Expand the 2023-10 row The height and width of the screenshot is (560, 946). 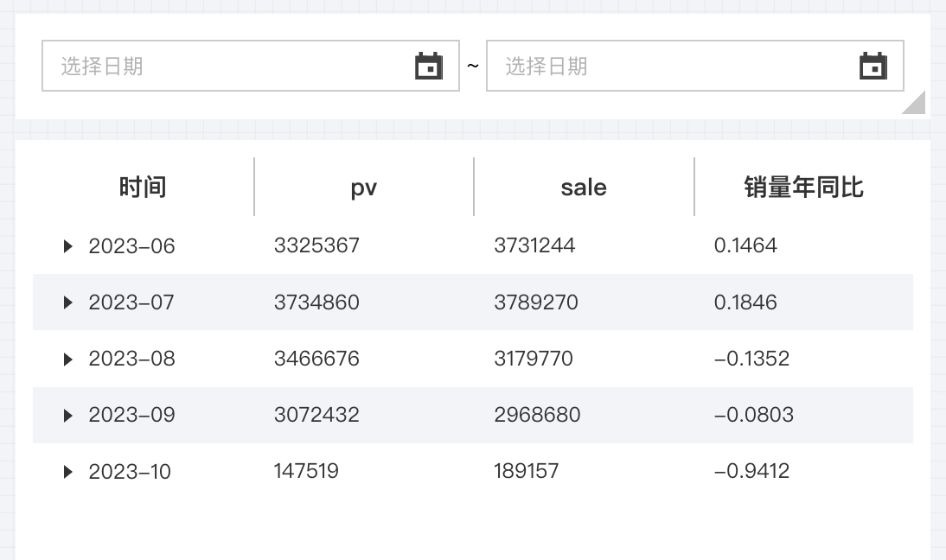click(67, 471)
